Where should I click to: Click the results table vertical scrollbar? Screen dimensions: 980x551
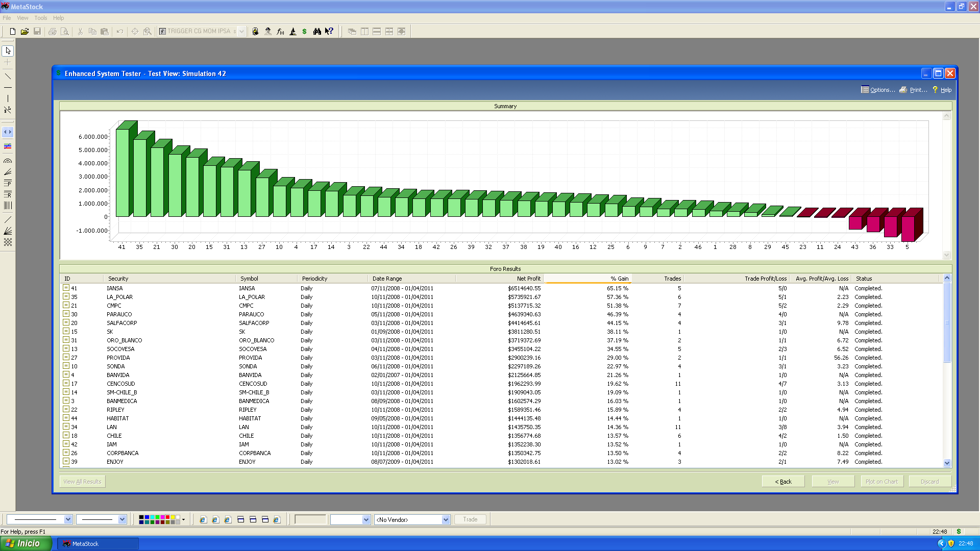(x=947, y=370)
